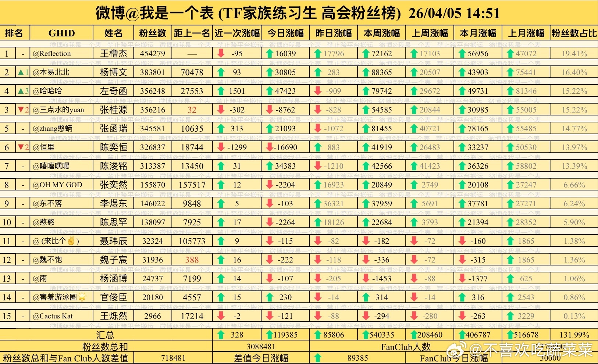
Task: Select the red rank-down indicator ▼2 beside 张桂源
Action: pos(21,109)
